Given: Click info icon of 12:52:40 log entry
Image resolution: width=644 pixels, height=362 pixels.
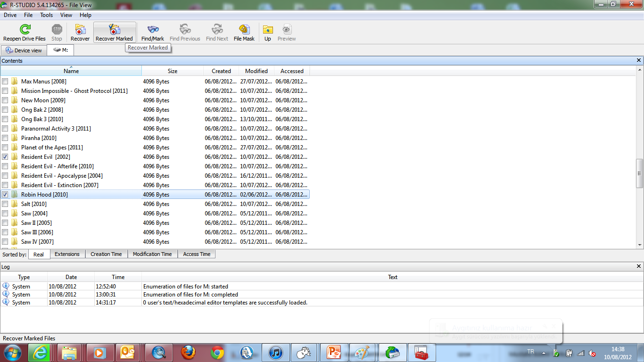Looking at the screenshot, I should tap(6, 286).
